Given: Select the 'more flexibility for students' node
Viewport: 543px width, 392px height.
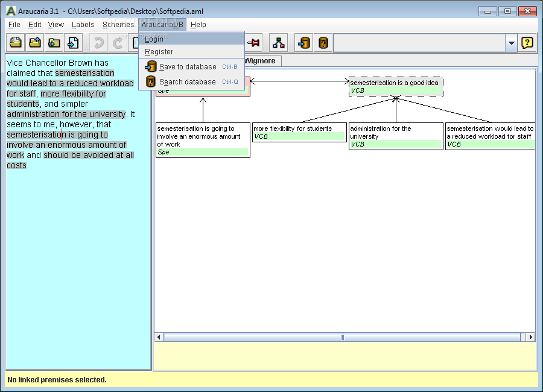Looking at the screenshot, I should pyautogui.click(x=299, y=132).
